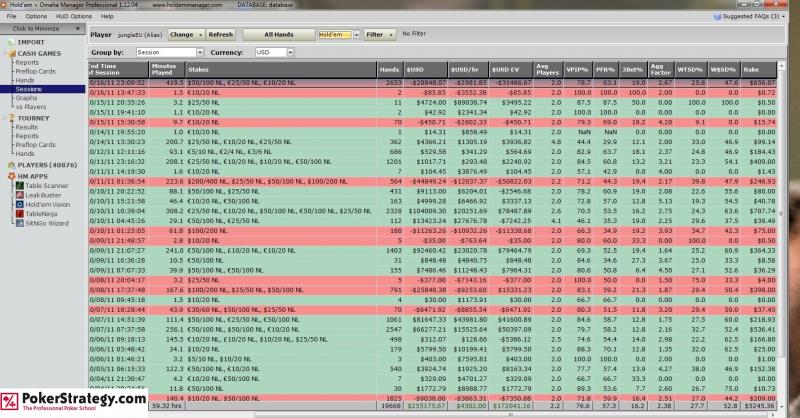Click the Suggested FAQs icon
This screenshot has height=418, width=800.
(x=717, y=16)
